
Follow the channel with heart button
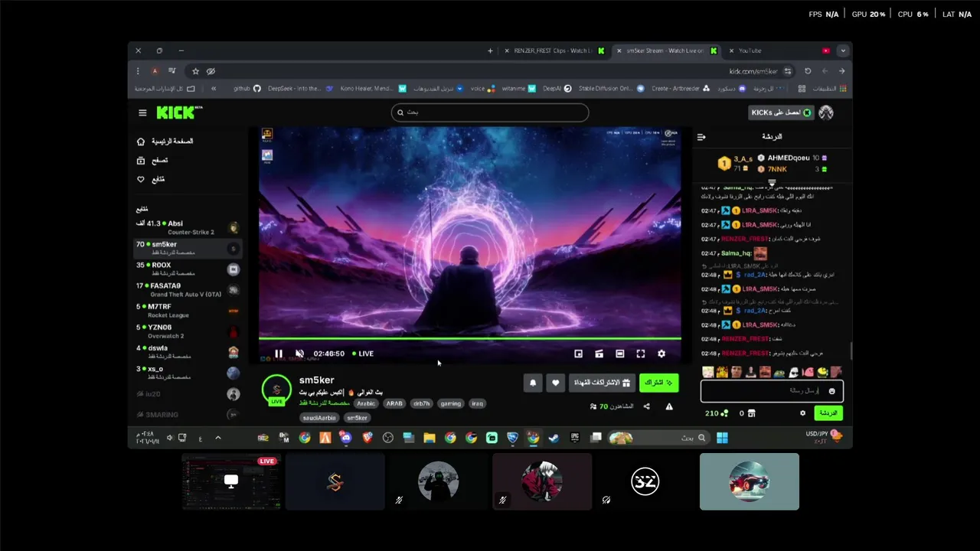[x=556, y=383]
